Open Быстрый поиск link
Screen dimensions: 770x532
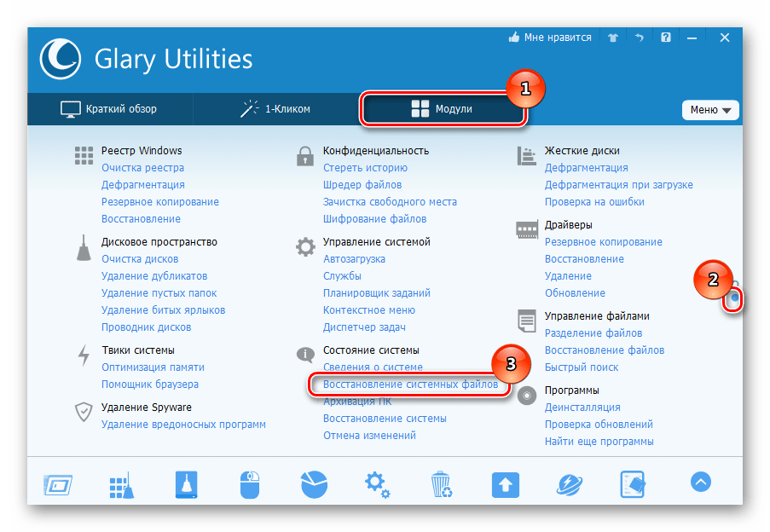click(582, 367)
